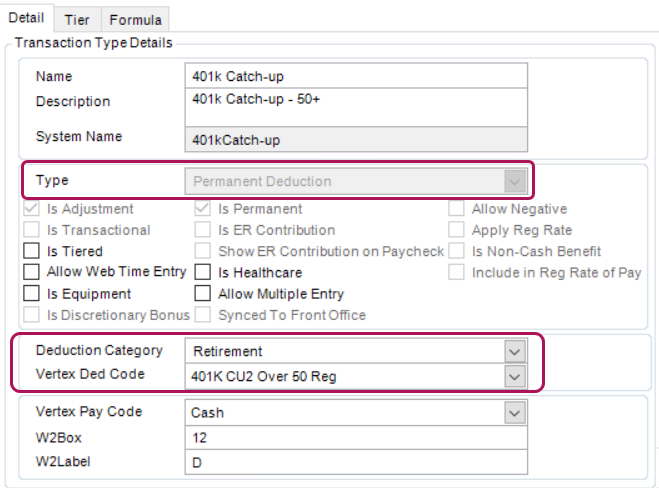Expand the Vertex Pay Code dropdown
The height and width of the screenshot is (488, 659).
coord(514,412)
